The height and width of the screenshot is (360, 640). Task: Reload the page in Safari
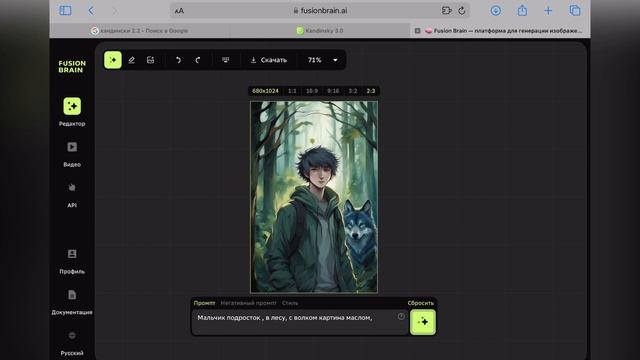click(x=462, y=11)
